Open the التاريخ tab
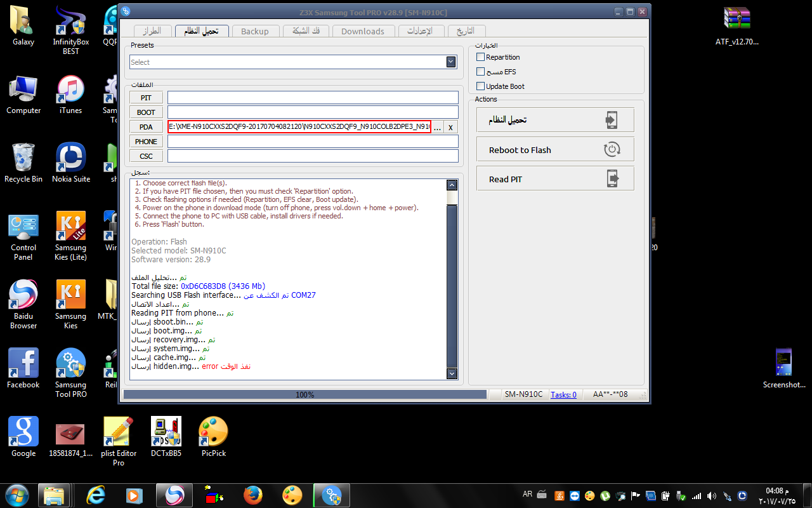 point(466,31)
